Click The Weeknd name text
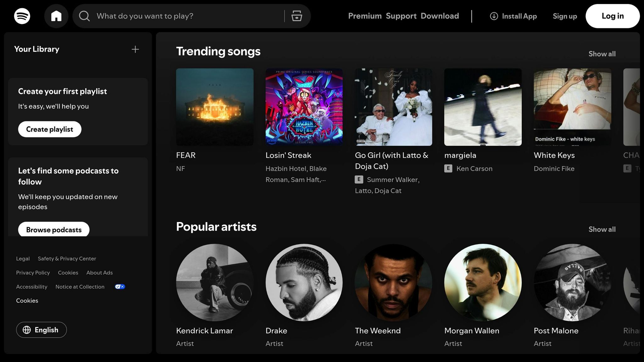 [378, 331]
